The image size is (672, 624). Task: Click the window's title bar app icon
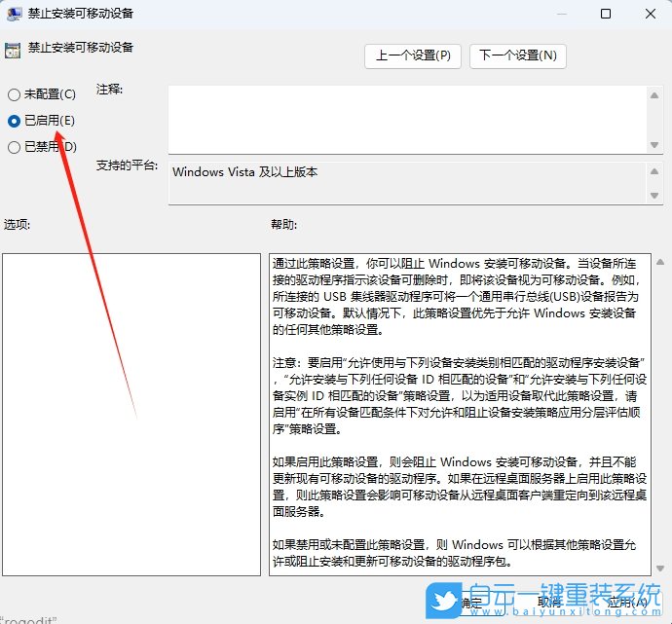coord(15,14)
